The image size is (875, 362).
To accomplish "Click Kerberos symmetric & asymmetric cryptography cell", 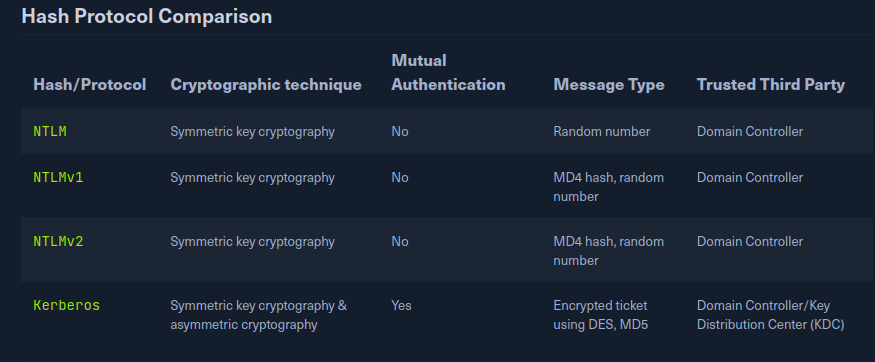I will (258, 315).
